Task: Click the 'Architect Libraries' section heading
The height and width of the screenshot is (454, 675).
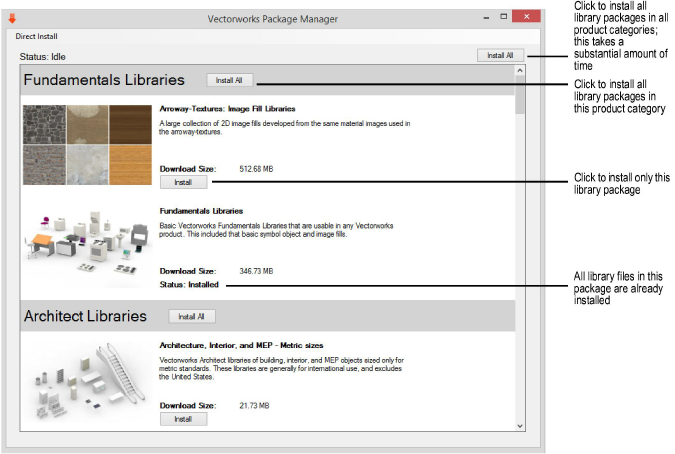Action: click(x=85, y=316)
